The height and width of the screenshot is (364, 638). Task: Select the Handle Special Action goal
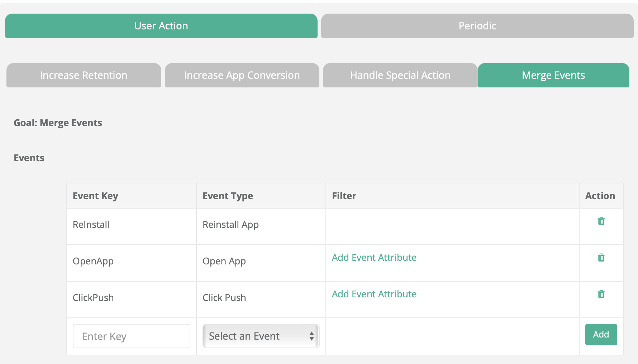400,75
